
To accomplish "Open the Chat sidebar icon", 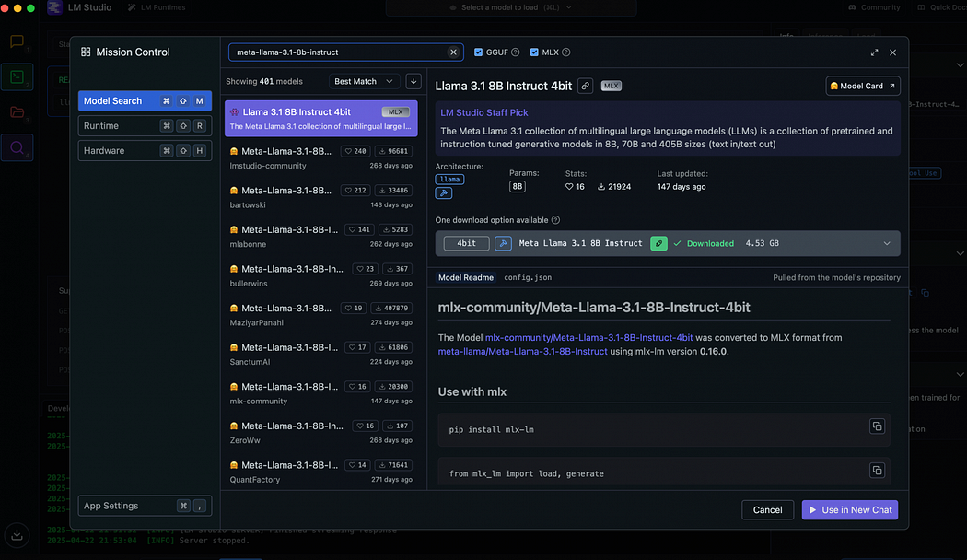I will 17,41.
